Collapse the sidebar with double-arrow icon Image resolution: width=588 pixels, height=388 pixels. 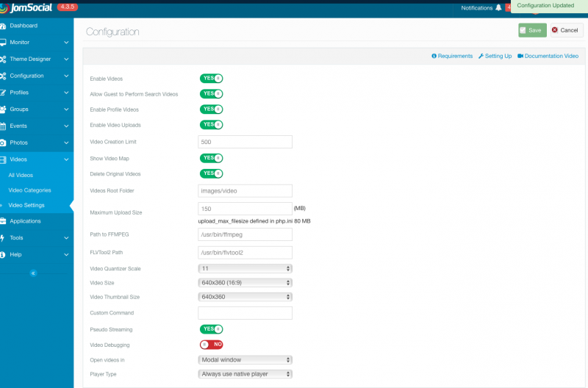[33, 273]
